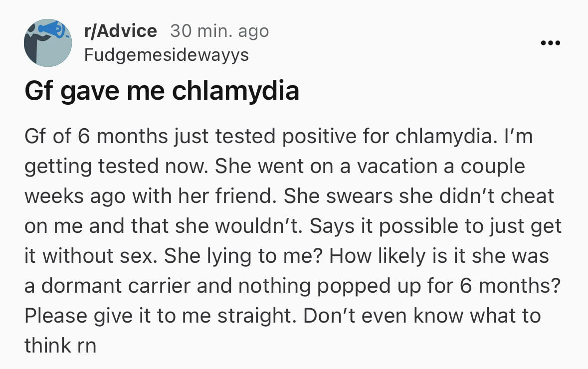
Task: Click the "30 min. ago" timestamp
Action: coord(219,31)
